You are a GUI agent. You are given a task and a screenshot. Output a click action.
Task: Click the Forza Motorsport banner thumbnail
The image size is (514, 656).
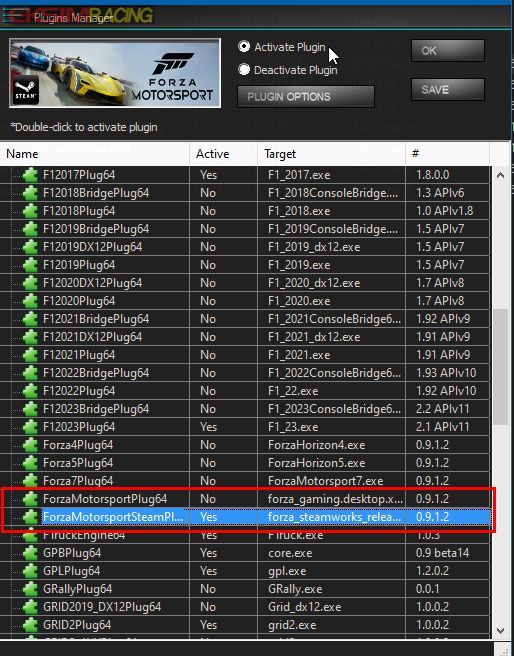(115, 73)
